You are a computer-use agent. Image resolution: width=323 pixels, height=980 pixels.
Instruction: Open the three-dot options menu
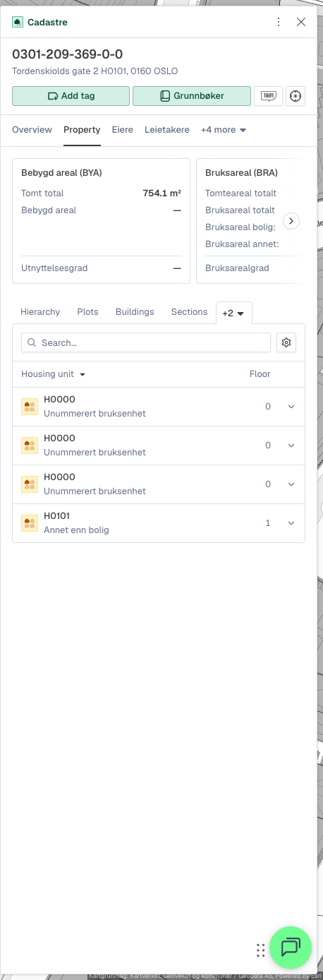coord(279,22)
